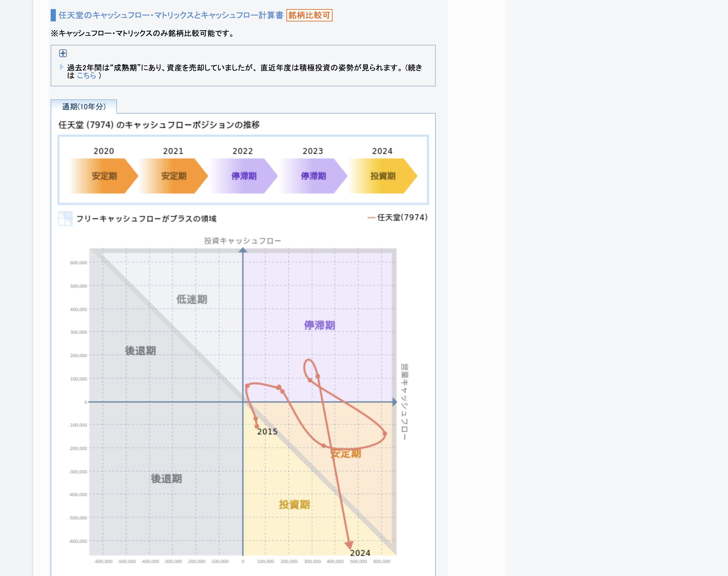
Task: Click the 2020 安定期 arrow icon
Action: [104, 176]
